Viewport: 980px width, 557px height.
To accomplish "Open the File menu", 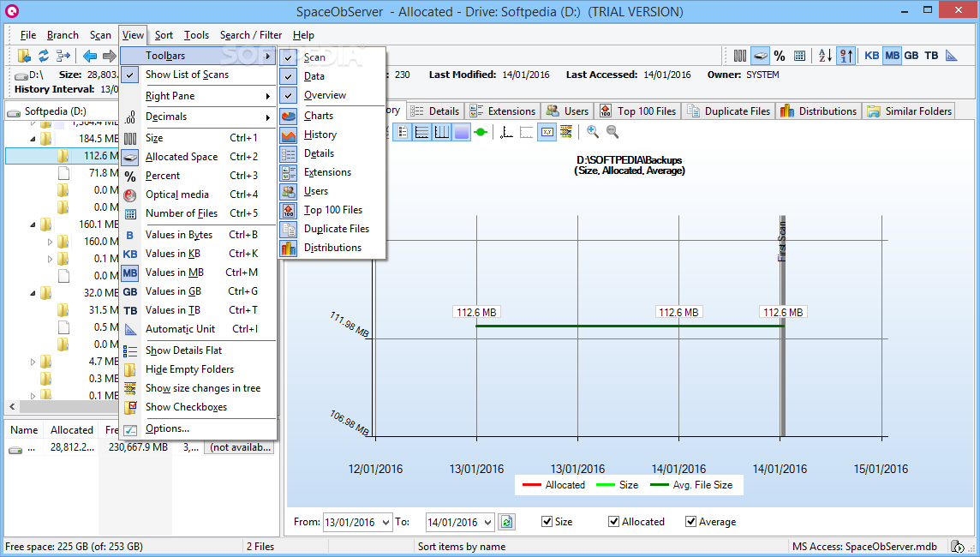I will click(x=28, y=35).
